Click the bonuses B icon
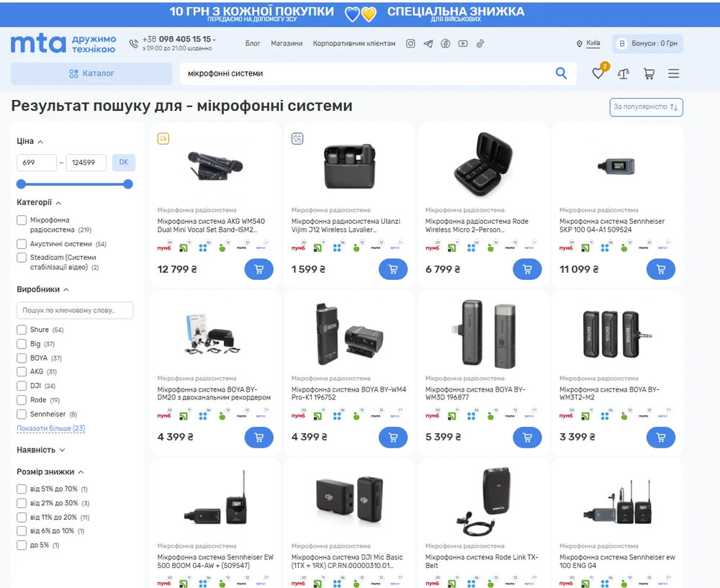Image resolution: width=720 pixels, height=588 pixels. [x=622, y=44]
